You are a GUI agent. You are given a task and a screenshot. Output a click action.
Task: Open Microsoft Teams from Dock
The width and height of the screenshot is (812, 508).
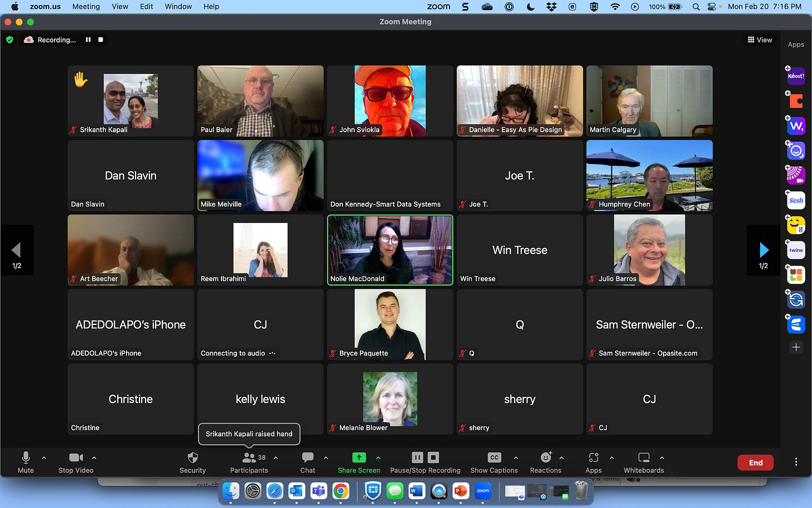(x=319, y=491)
